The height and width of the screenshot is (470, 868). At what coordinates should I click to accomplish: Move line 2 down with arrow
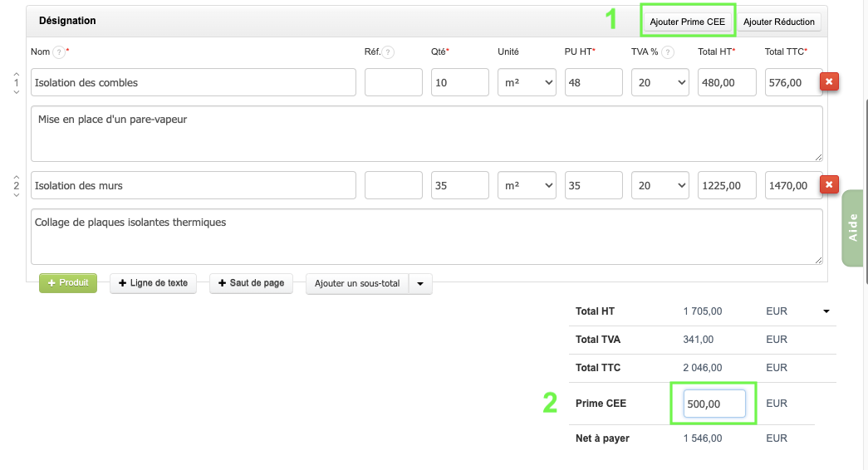[x=16, y=195]
